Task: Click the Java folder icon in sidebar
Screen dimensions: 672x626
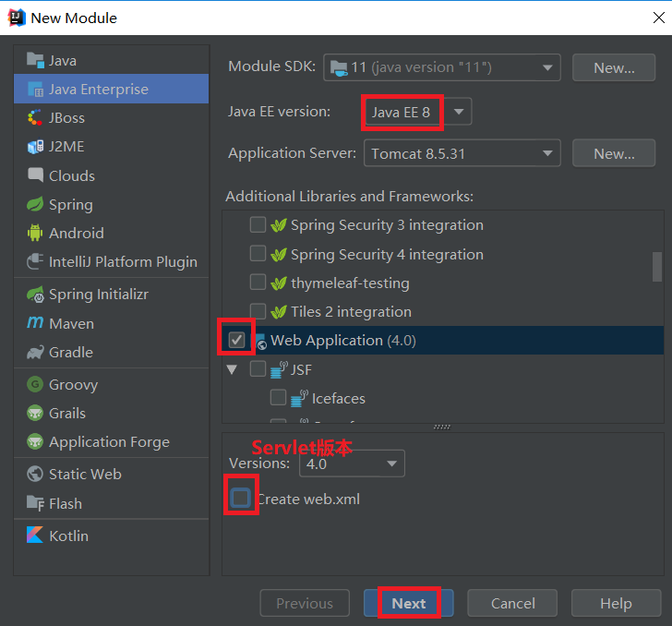Action: pyautogui.click(x=35, y=60)
